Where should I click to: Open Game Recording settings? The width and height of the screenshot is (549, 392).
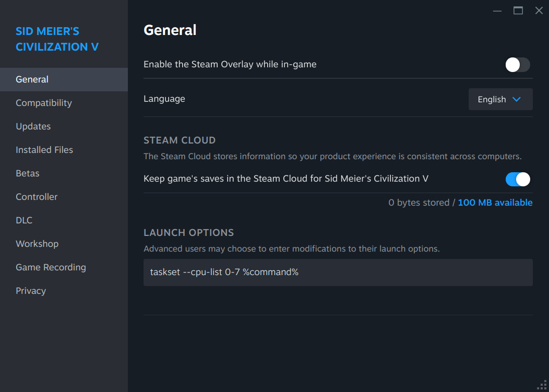pos(51,267)
